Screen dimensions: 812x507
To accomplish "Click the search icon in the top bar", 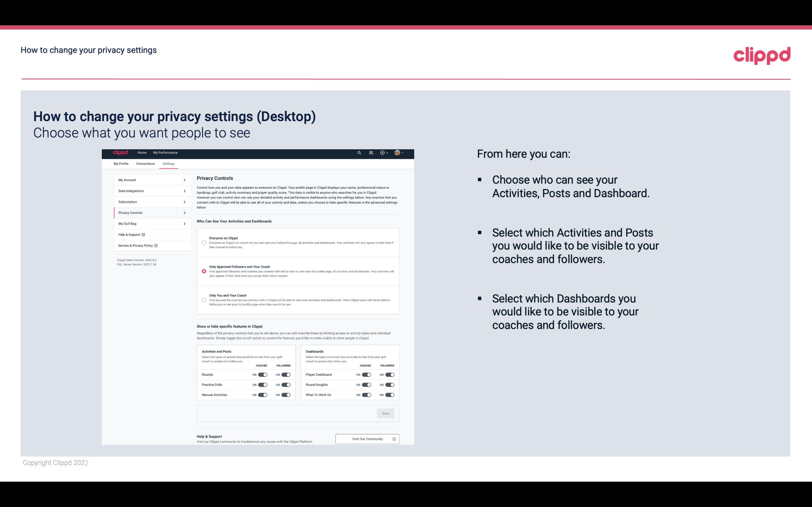I will [x=358, y=153].
